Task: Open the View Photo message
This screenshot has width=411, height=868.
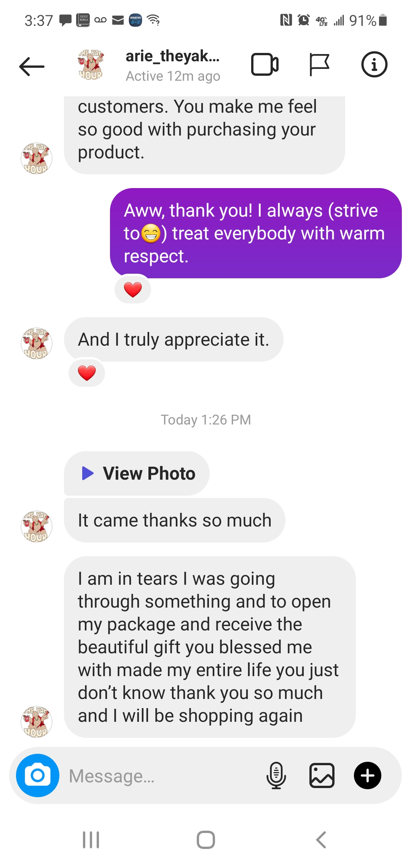Action: (x=137, y=473)
